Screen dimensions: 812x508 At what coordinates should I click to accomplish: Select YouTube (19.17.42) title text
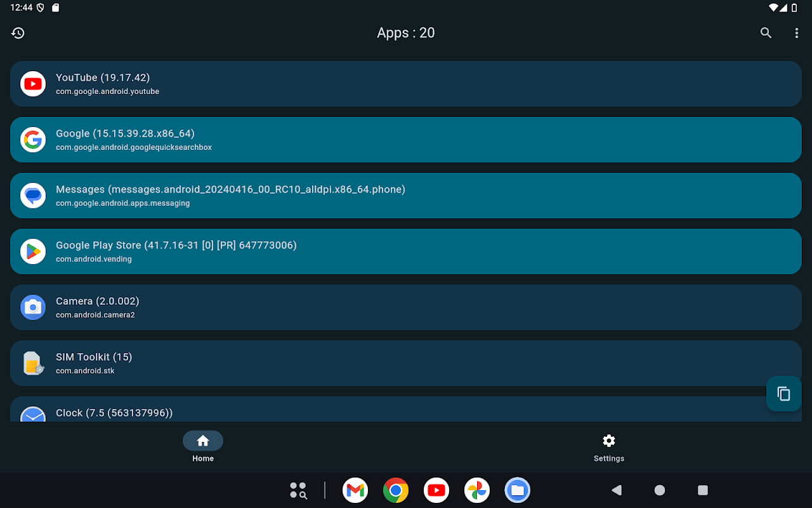click(x=103, y=77)
